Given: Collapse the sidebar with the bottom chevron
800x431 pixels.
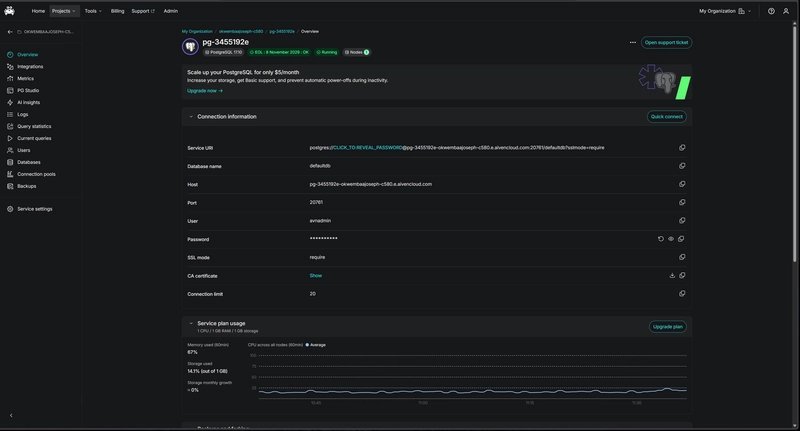Looking at the screenshot, I should tap(11, 416).
